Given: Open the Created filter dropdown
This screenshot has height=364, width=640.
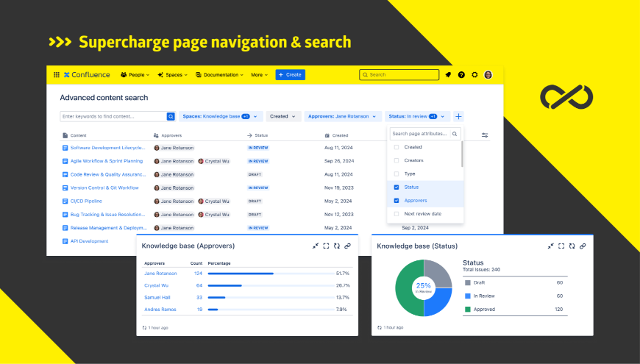Looking at the screenshot, I should click(283, 116).
